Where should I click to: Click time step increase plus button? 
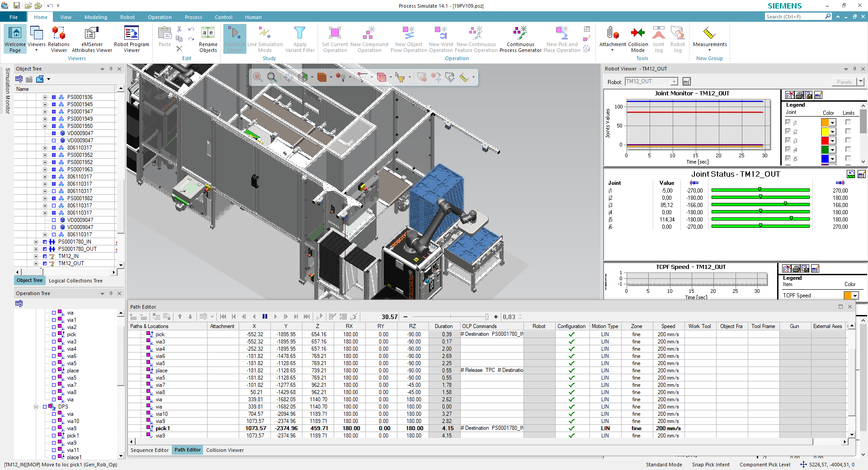point(496,317)
